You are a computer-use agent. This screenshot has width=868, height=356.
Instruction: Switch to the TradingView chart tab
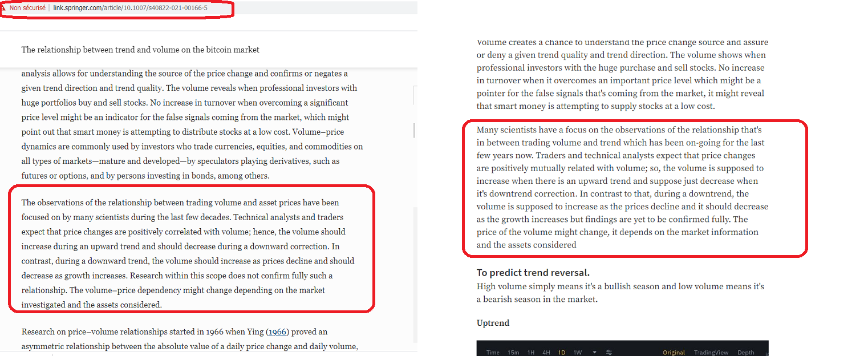[711, 353]
